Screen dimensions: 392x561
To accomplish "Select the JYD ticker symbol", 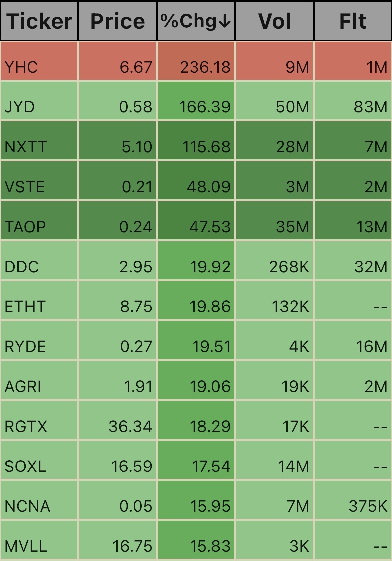I will (x=20, y=107).
